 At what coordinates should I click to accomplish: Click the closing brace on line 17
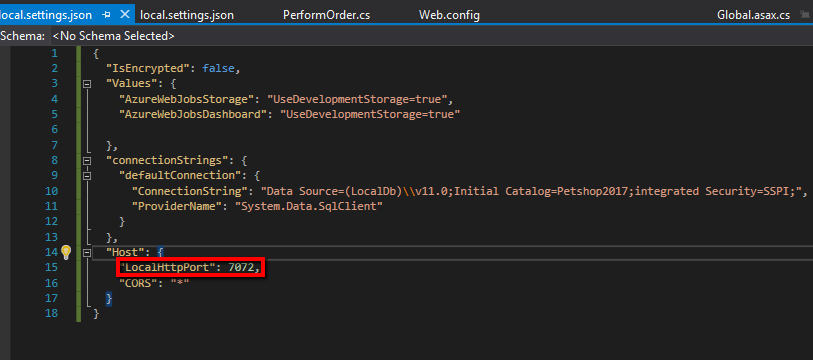pyautogui.click(x=109, y=298)
